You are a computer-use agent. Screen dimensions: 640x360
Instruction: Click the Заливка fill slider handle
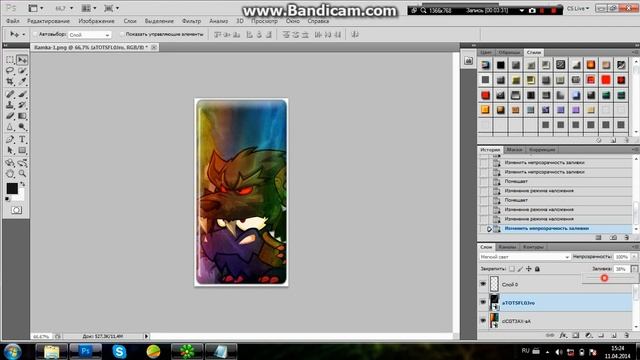[x=604, y=278]
